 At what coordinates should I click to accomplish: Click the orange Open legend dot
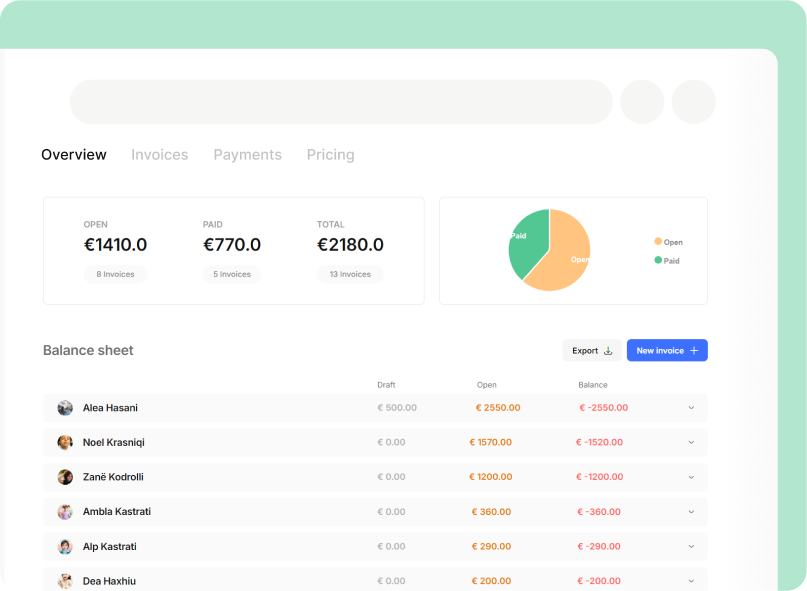[658, 241]
